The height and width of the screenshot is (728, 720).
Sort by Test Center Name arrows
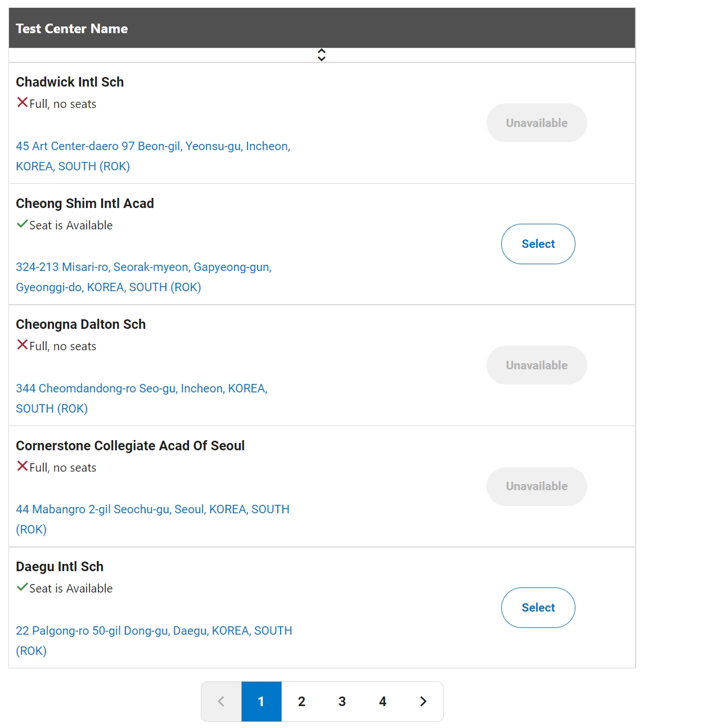pyautogui.click(x=322, y=55)
